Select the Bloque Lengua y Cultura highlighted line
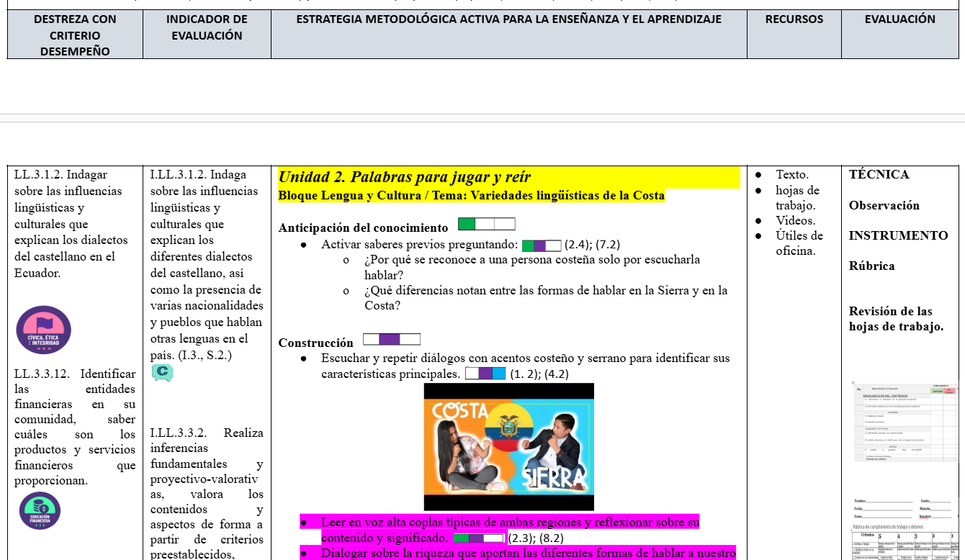Viewport: 965px width, 560px height. [x=472, y=195]
